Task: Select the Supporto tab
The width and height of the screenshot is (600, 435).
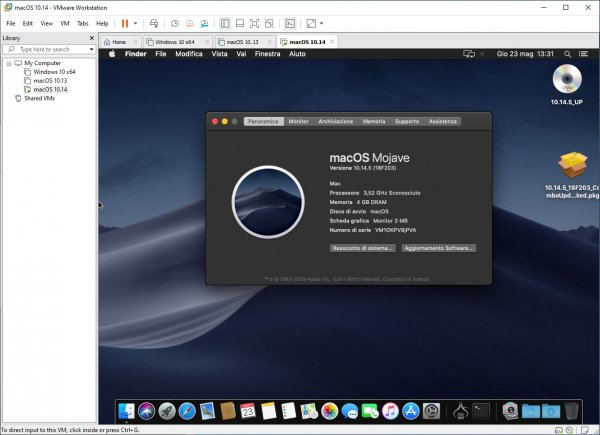Action: [x=407, y=121]
